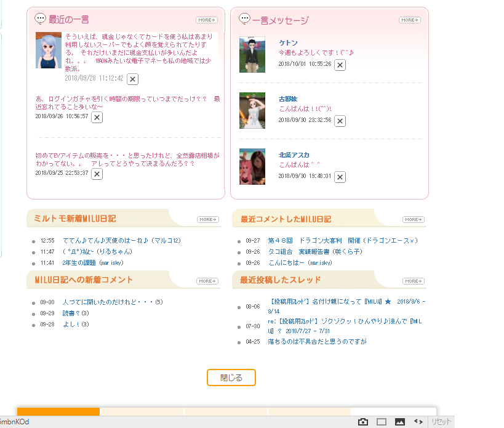Click X beside the 2018/09/25 22:53:37 entry
504x428 pixels.
(x=97, y=174)
